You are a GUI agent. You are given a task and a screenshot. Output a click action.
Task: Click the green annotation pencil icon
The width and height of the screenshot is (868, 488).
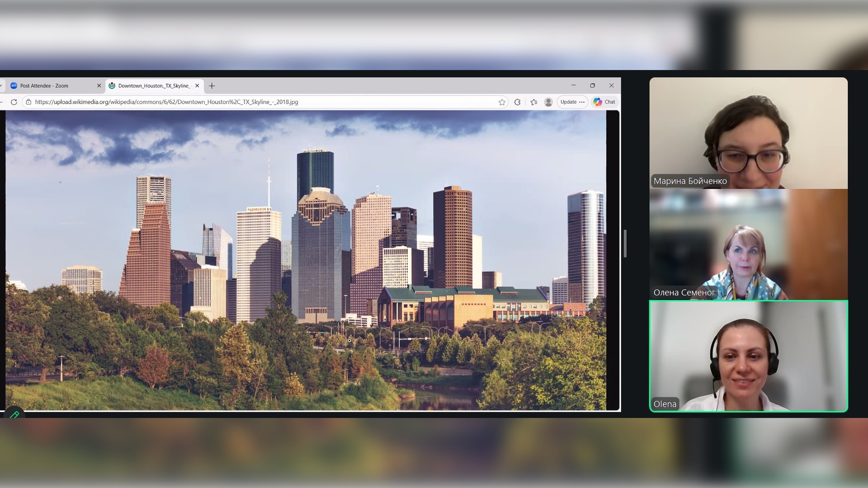[14, 414]
